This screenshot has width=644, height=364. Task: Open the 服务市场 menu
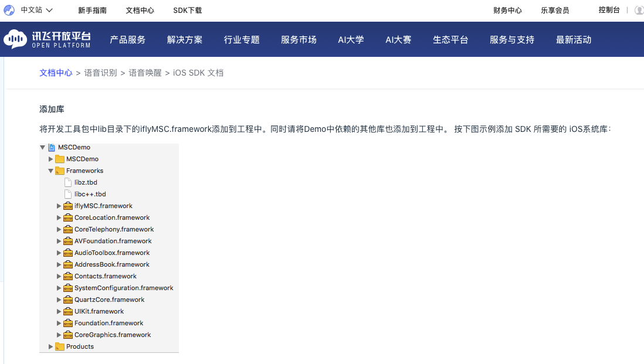[x=299, y=40]
